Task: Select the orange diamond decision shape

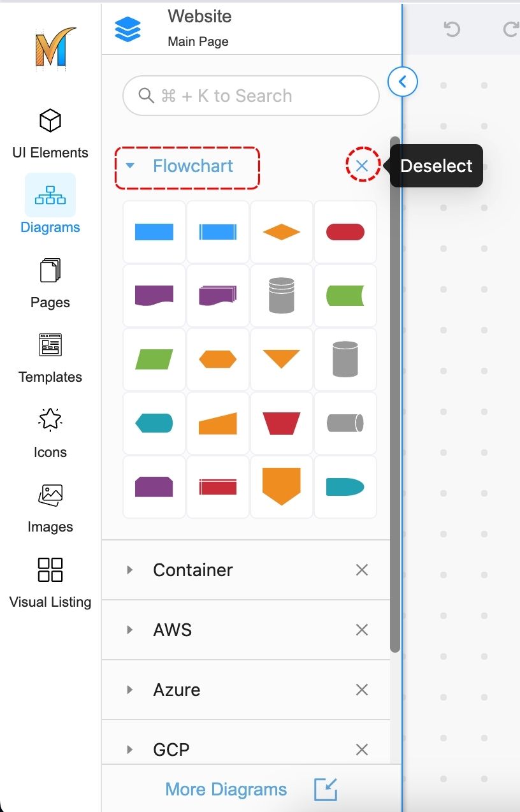Action: (x=281, y=232)
